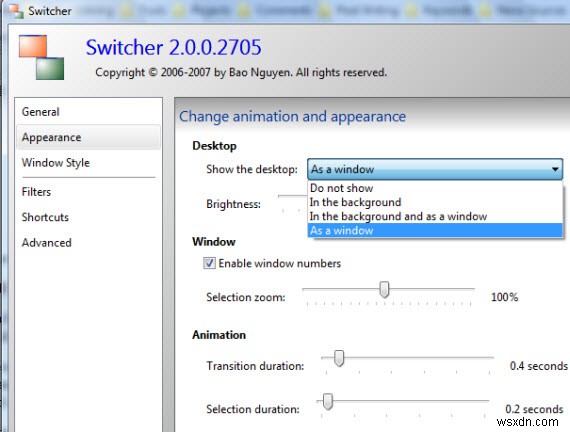
Task: Click the 'Selection zoom:' label
Action: point(246,297)
